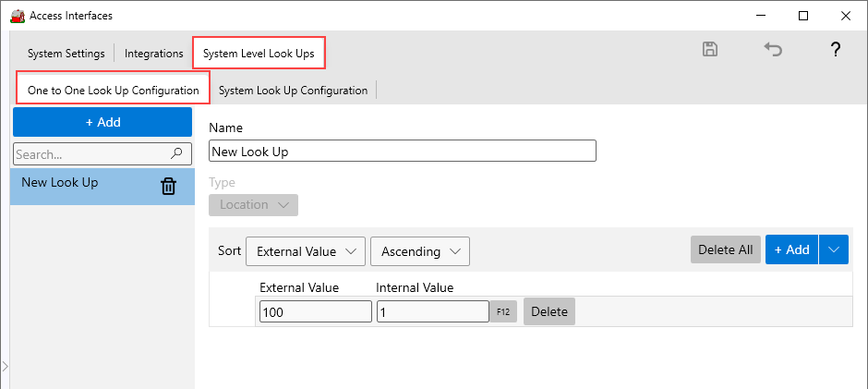This screenshot has height=389, width=868.
Task: Click the search magnifier icon
Action: pos(177,154)
